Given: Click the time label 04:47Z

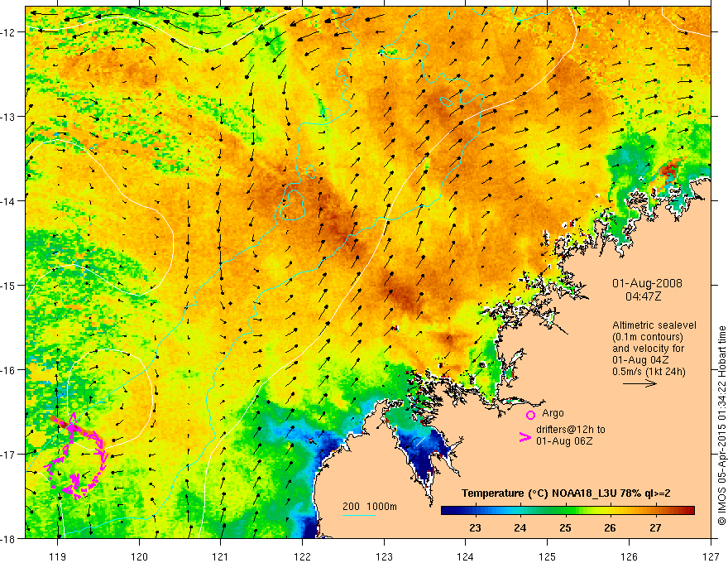Looking at the screenshot, I should (x=643, y=296).
